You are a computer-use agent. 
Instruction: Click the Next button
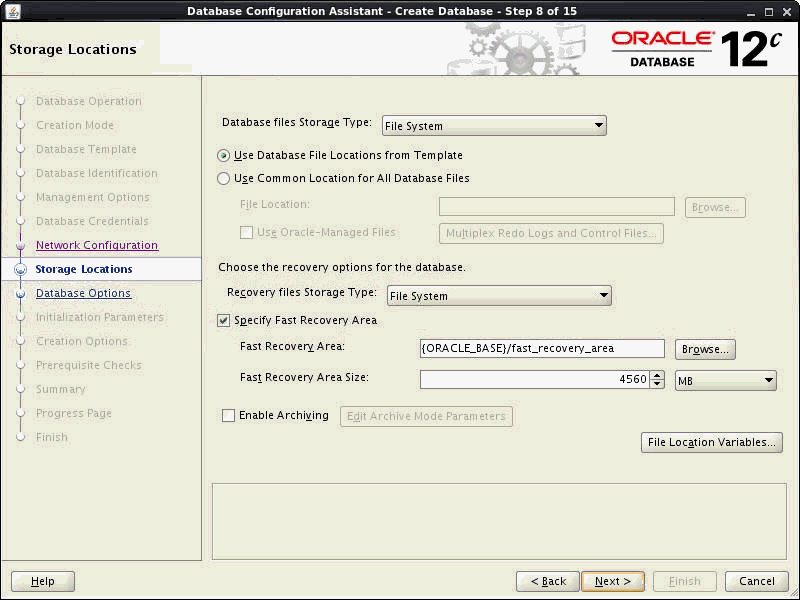coord(613,581)
